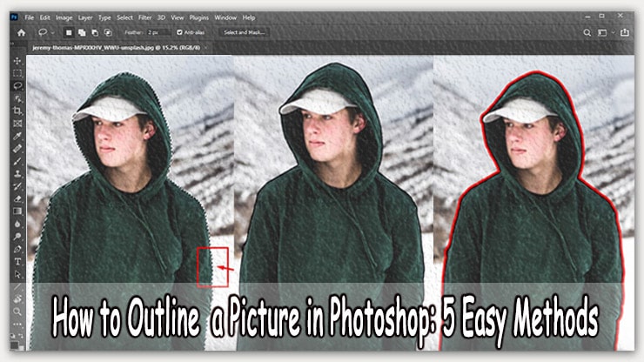The height and width of the screenshot is (362, 644).
Task: Choose Add to Selection mode
Action: click(82, 32)
